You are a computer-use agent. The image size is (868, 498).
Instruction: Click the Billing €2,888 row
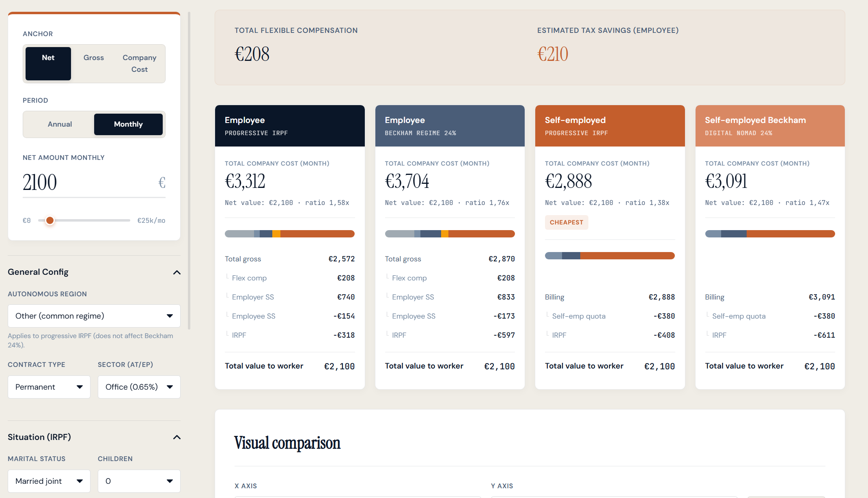click(610, 297)
